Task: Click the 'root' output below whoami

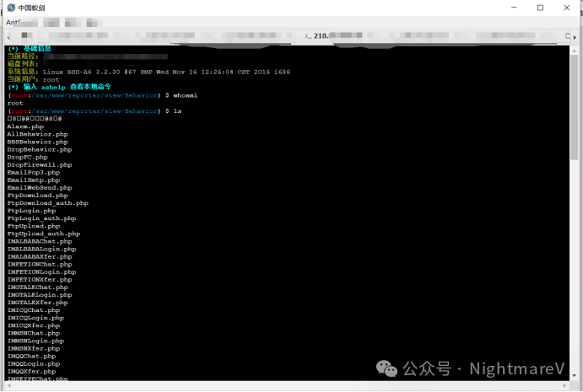Action: [x=15, y=104]
